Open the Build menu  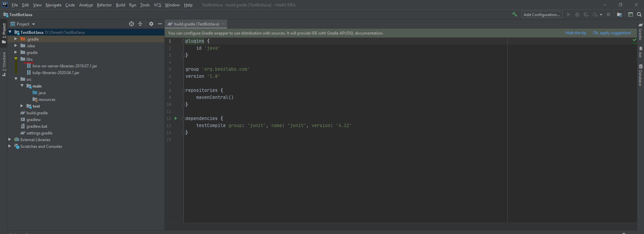coord(120,5)
